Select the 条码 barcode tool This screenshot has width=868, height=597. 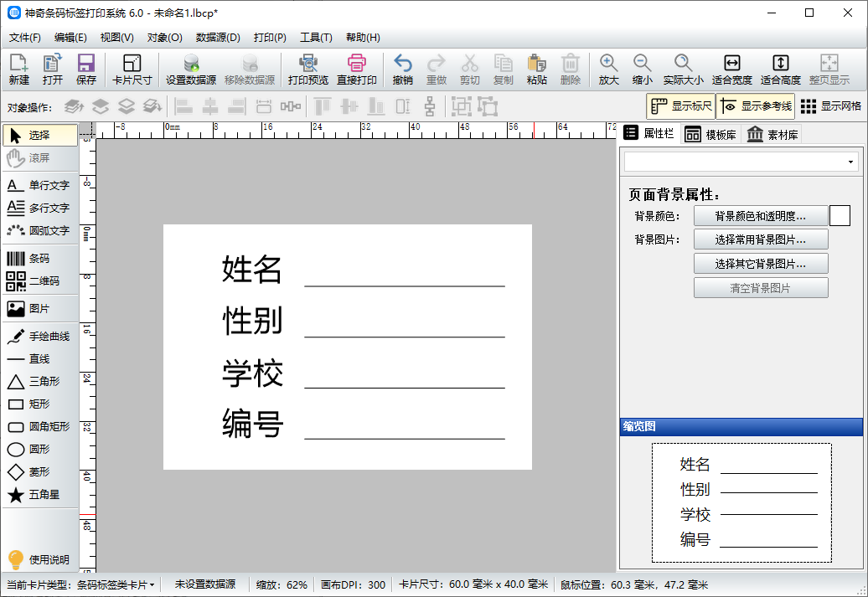[39, 259]
